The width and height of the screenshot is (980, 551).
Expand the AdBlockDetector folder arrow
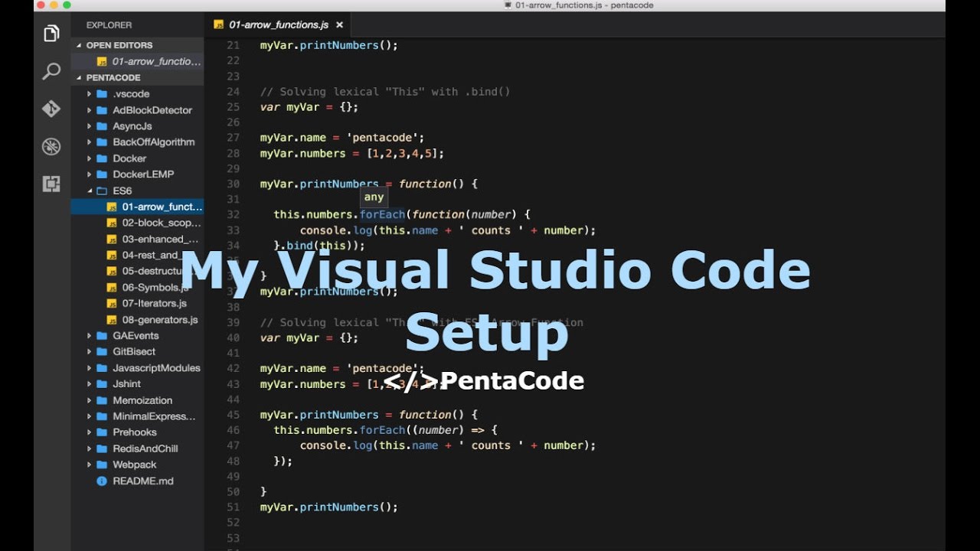pos(90,110)
